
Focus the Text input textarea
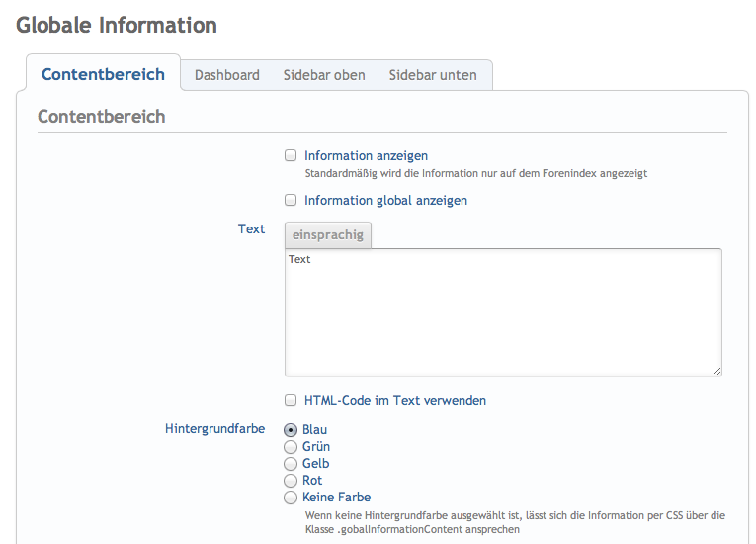point(503,312)
